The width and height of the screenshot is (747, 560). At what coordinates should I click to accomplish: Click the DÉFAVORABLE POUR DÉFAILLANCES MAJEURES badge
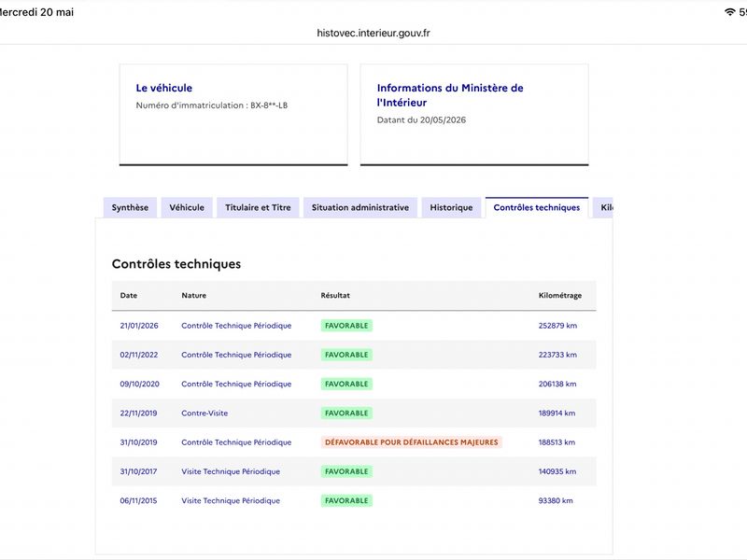pyautogui.click(x=411, y=442)
